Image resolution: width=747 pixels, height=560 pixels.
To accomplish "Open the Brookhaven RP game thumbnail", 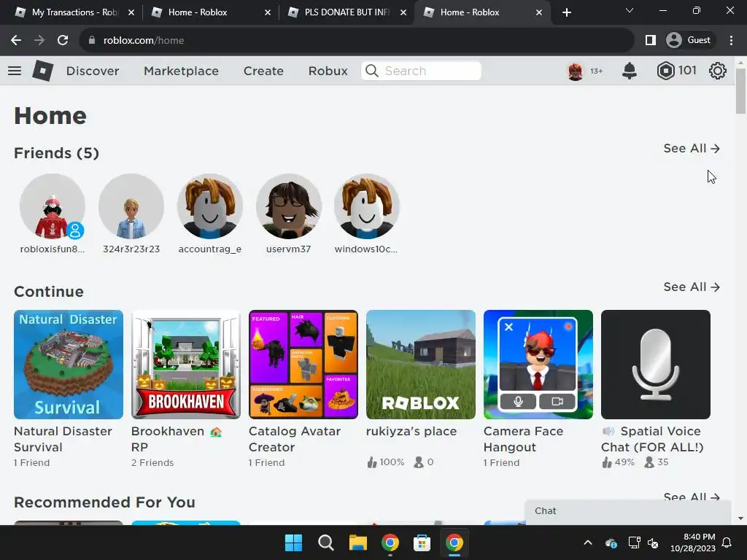I will [186, 365].
